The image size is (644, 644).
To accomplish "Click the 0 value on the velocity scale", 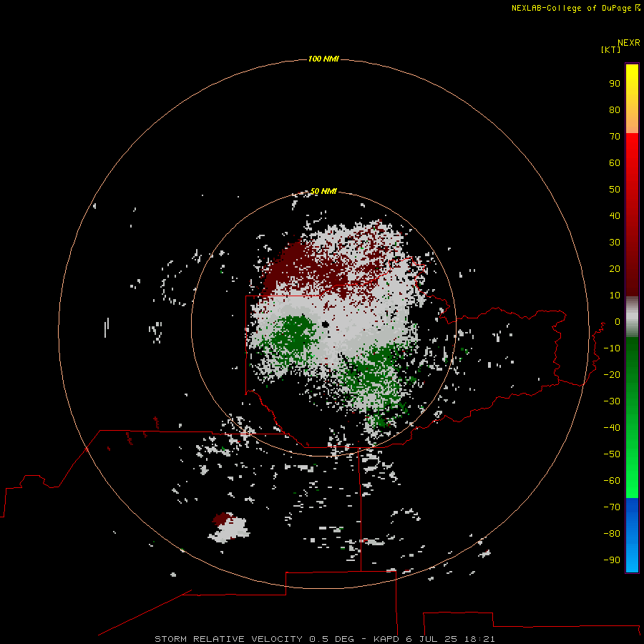I will (618, 321).
